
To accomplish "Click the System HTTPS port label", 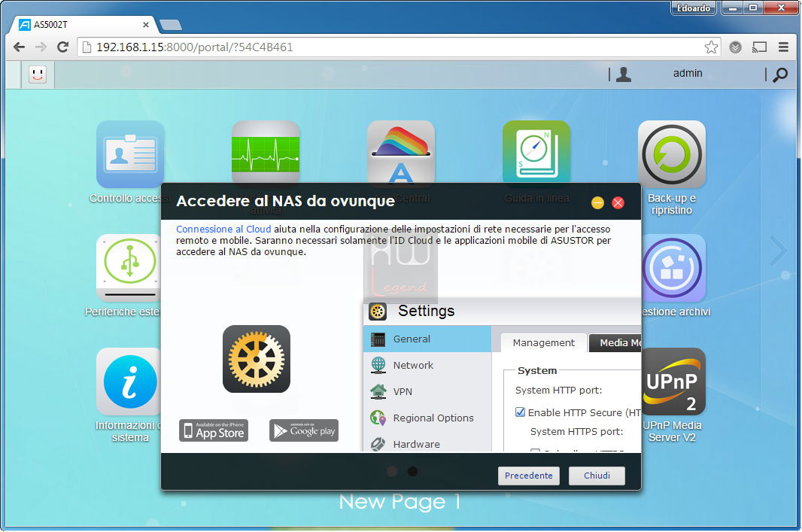I will [576, 432].
